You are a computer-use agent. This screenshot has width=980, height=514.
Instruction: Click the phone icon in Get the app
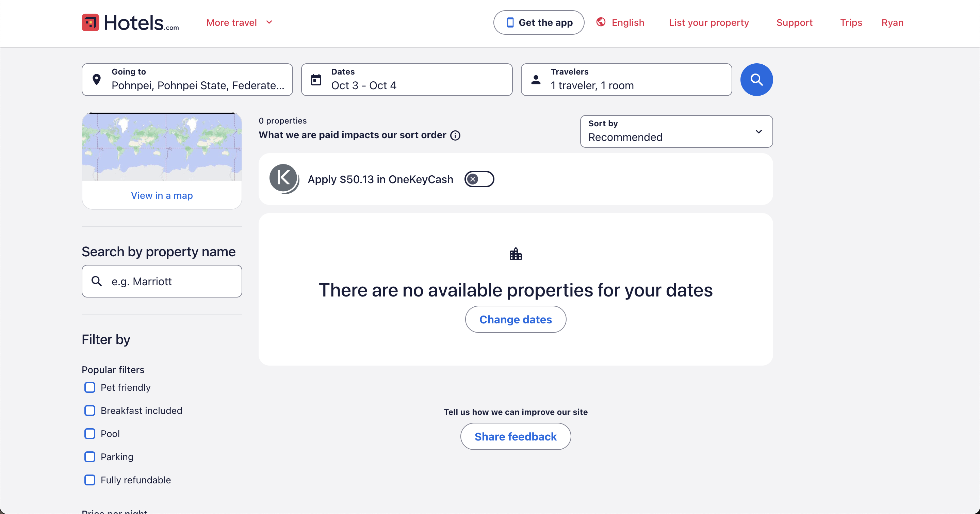(510, 22)
